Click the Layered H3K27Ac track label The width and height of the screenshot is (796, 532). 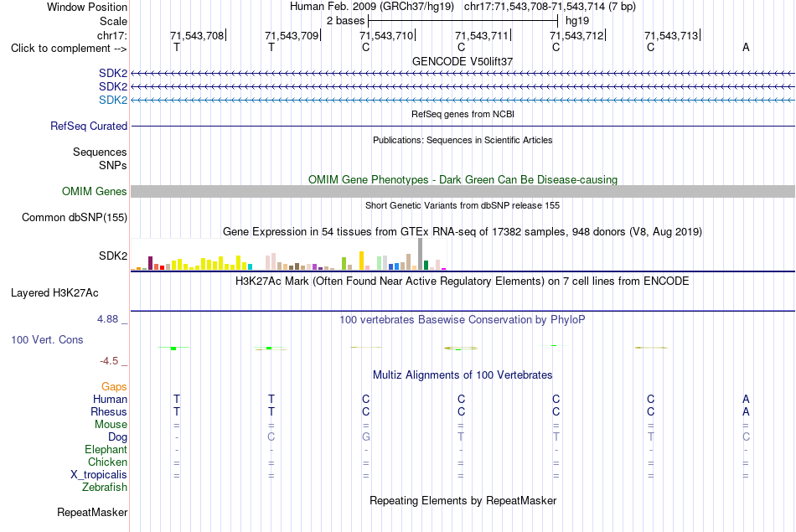54,293
